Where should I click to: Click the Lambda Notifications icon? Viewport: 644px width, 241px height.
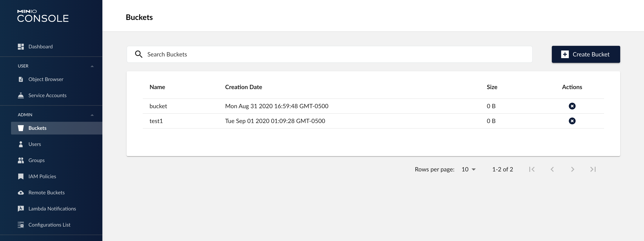click(x=21, y=209)
